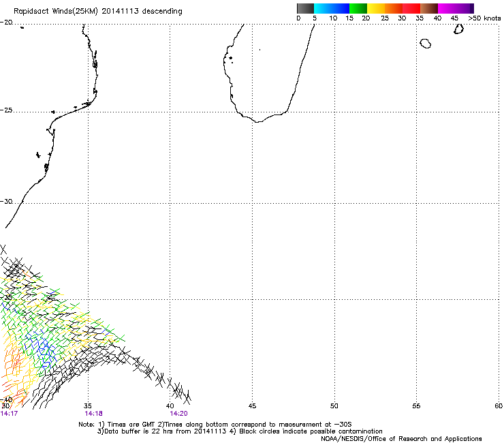Click the legend tick label '40'
The width and height of the screenshot is (504, 443).
pos(437,18)
